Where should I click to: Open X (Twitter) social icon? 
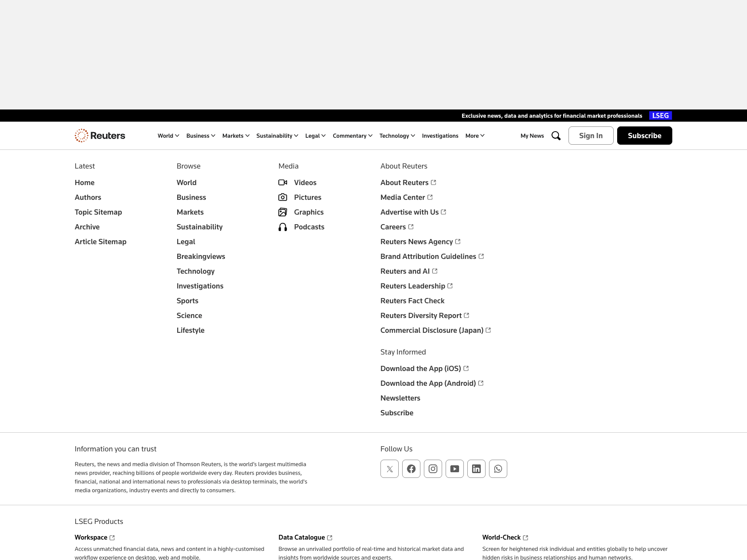click(x=390, y=469)
